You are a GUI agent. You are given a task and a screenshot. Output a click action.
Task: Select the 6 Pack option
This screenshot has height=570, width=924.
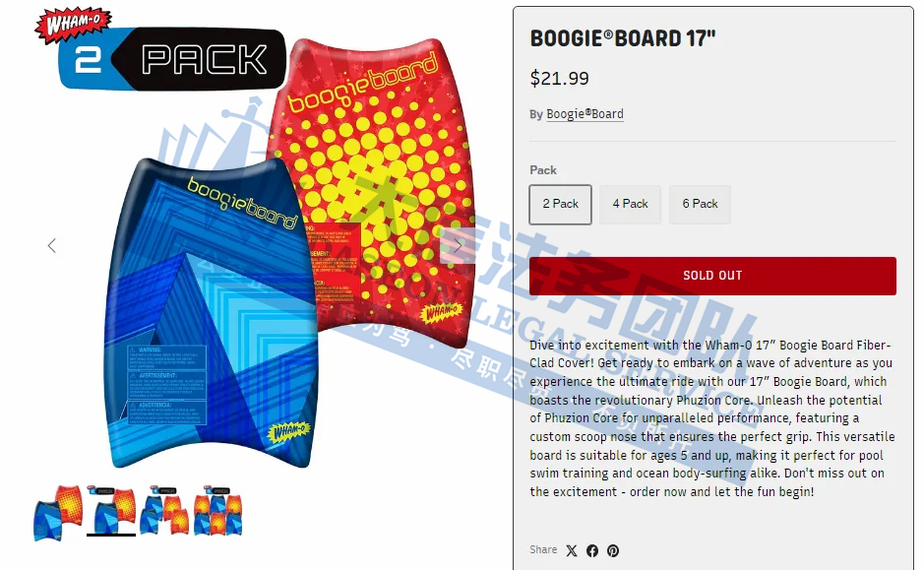(x=700, y=204)
